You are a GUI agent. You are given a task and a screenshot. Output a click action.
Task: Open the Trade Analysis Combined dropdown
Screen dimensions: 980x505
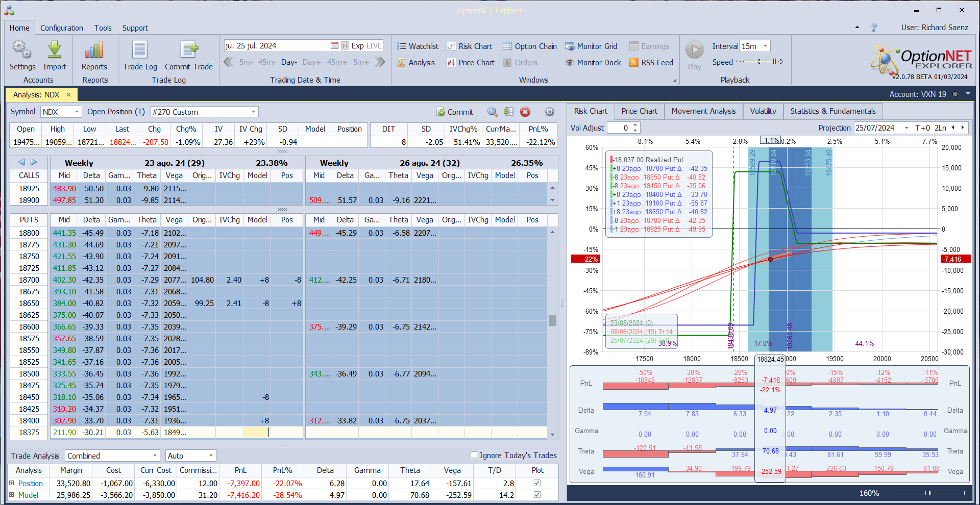point(155,456)
